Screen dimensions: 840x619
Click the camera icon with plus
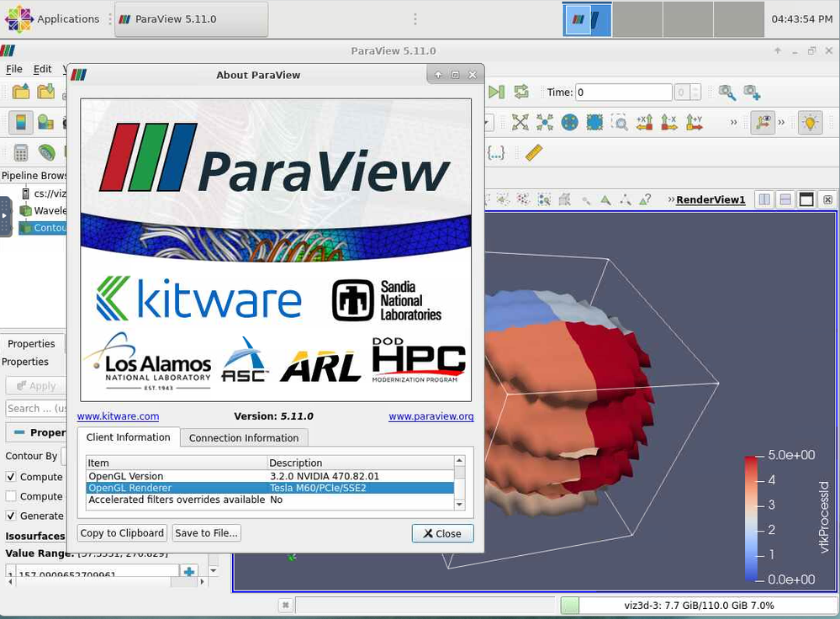point(752,93)
